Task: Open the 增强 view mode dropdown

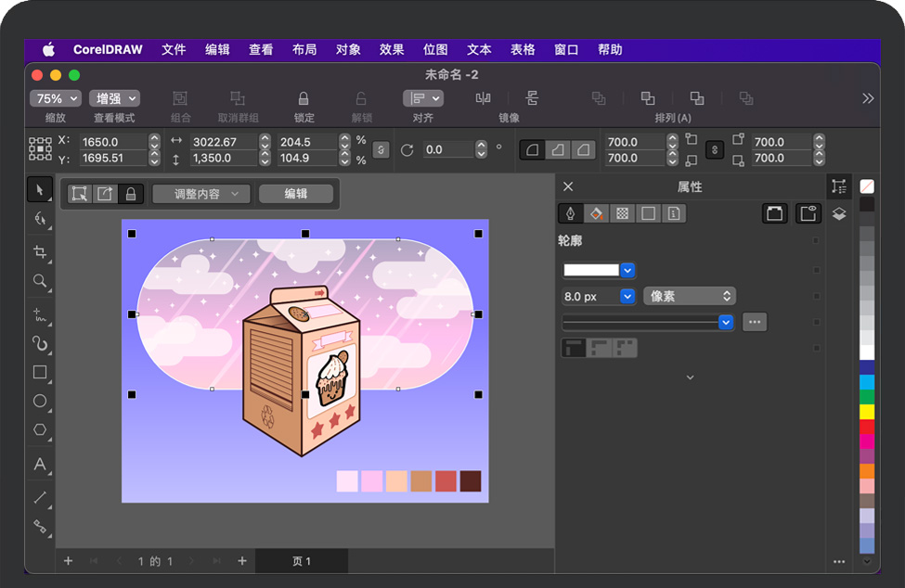Action: (x=114, y=98)
